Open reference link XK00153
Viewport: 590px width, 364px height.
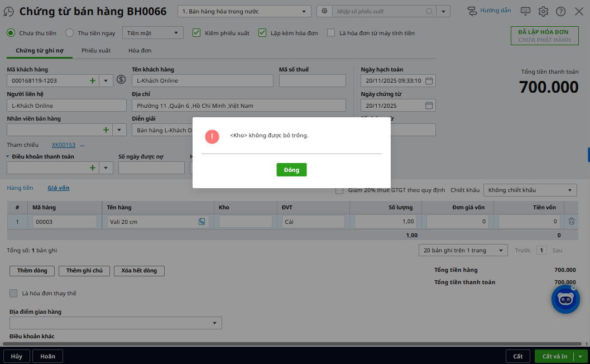(63, 145)
